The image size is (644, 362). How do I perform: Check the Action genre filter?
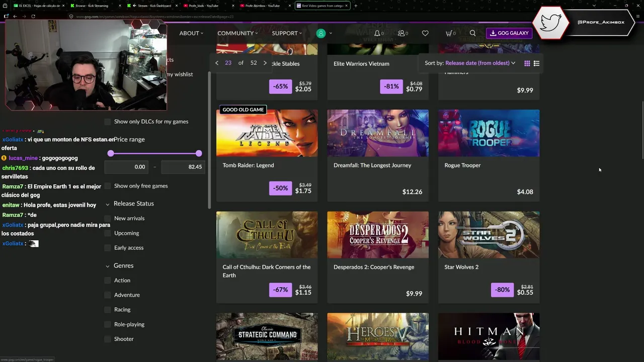[x=108, y=281]
